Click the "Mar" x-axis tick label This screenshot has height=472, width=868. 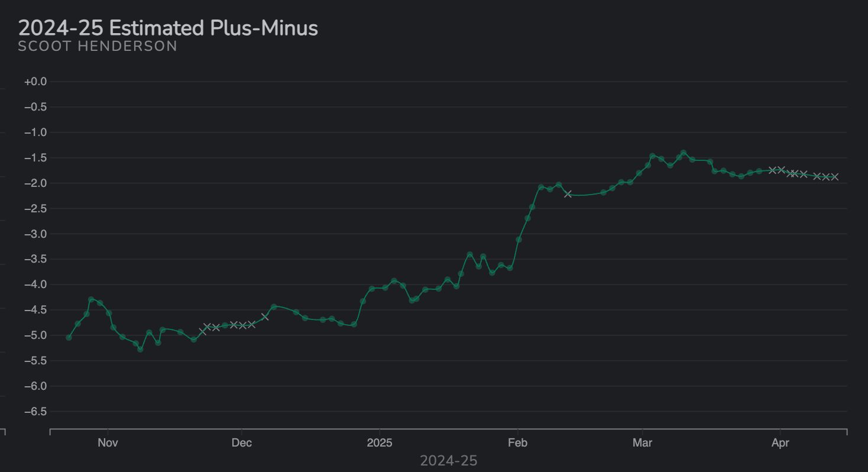(642, 443)
